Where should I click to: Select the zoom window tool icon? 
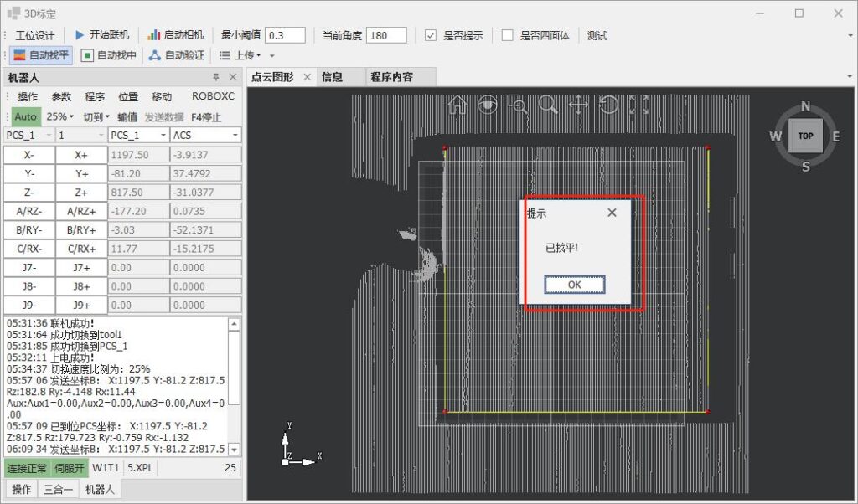click(519, 105)
